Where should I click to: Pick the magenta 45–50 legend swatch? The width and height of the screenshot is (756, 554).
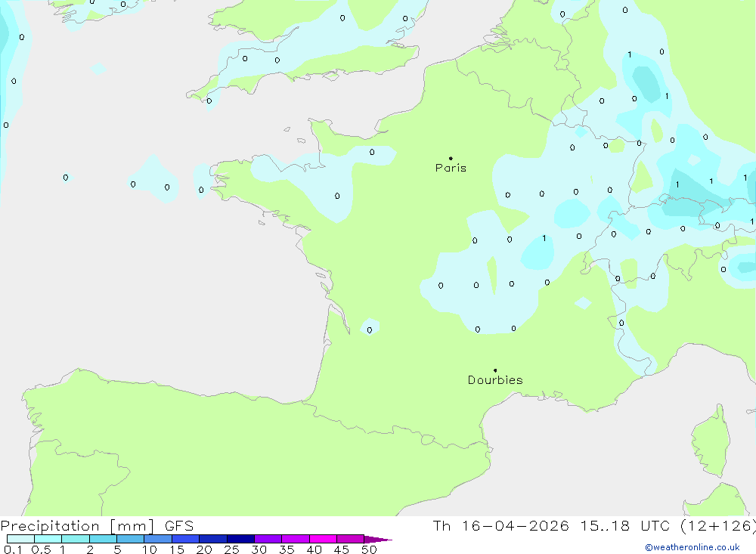(350, 539)
